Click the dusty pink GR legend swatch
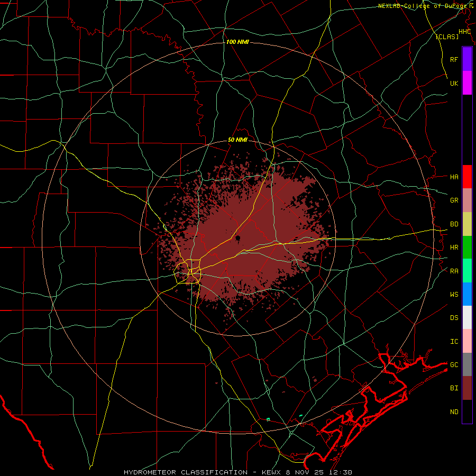Image resolution: width=476 pixels, height=476 pixels. pos(467,200)
